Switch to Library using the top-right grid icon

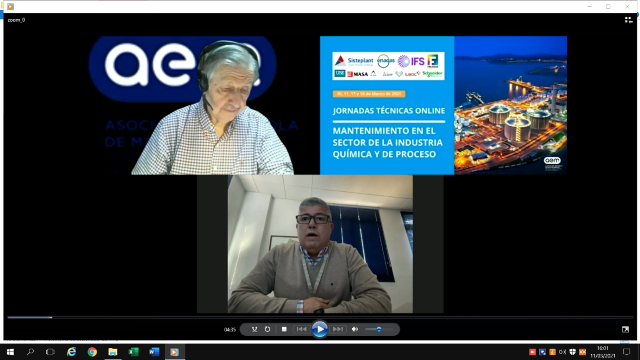(x=628, y=20)
